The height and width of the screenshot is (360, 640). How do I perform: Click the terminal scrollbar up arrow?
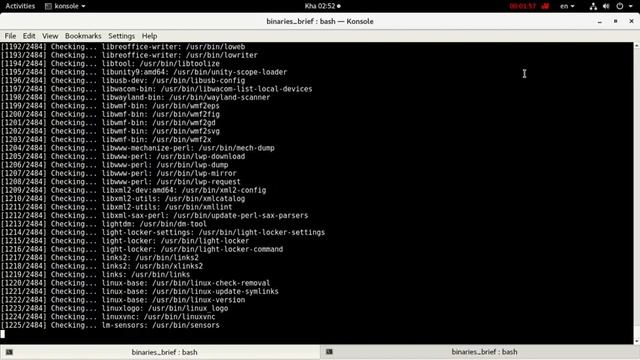click(x=637, y=45)
